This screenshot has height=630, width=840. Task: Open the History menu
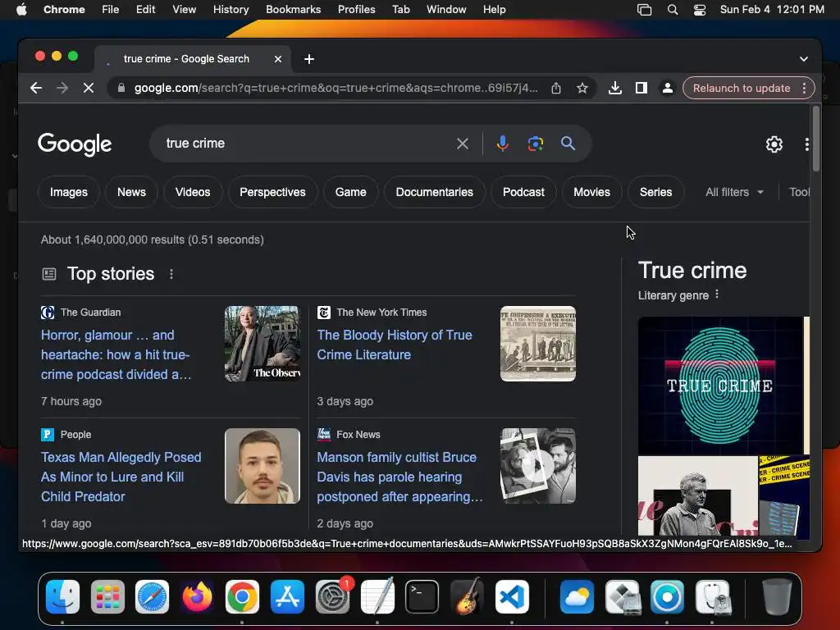(231, 10)
